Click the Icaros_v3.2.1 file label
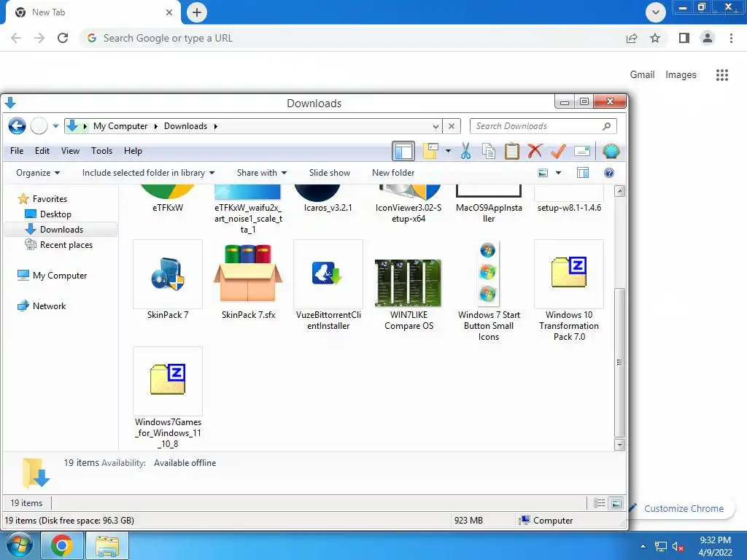747x560 pixels. (328, 208)
